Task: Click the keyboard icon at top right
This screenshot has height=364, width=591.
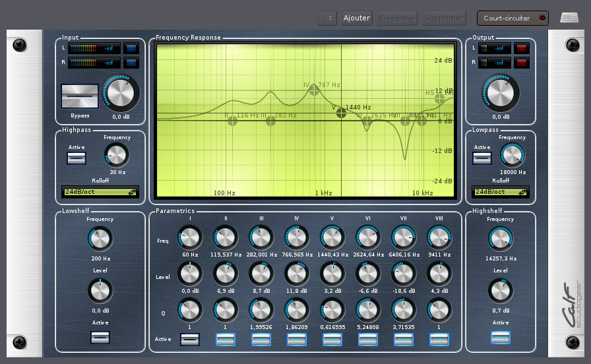Action: click(x=569, y=18)
